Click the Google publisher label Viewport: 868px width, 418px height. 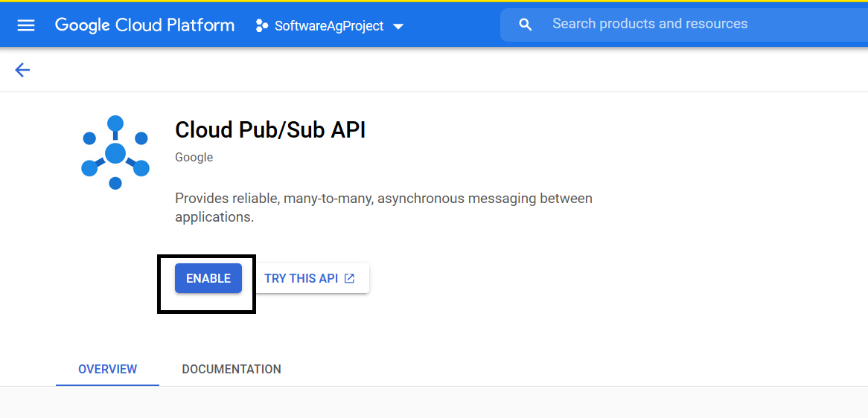pos(194,158)
